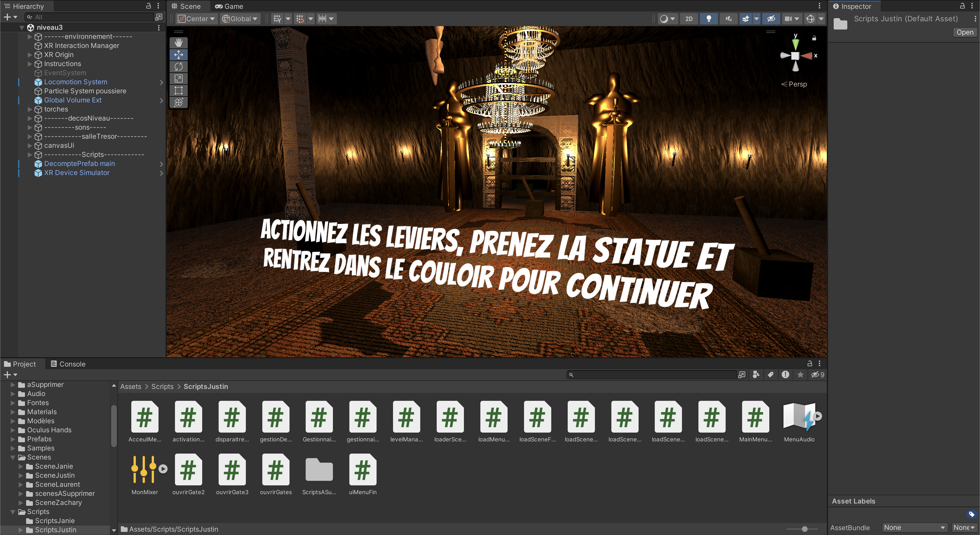Mute scene audio toggle
This screenshot has height=535, width=980.
728,19
